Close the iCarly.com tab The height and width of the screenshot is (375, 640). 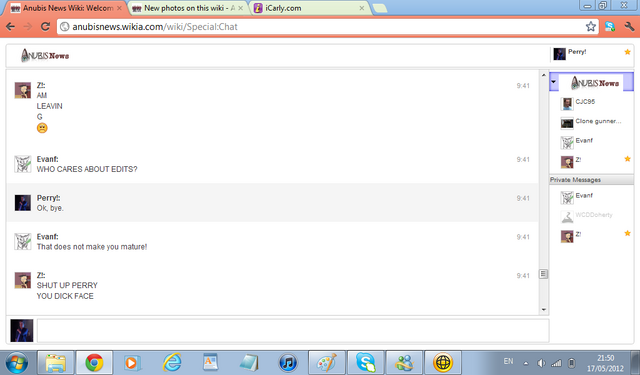[361, 8]
